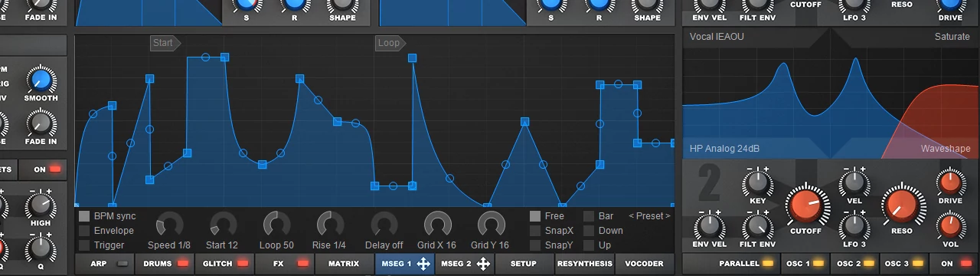This screenshot has height=276, width=980.
Task: Click the VEL knob in filter 2
Action: (x=854, y=183)
